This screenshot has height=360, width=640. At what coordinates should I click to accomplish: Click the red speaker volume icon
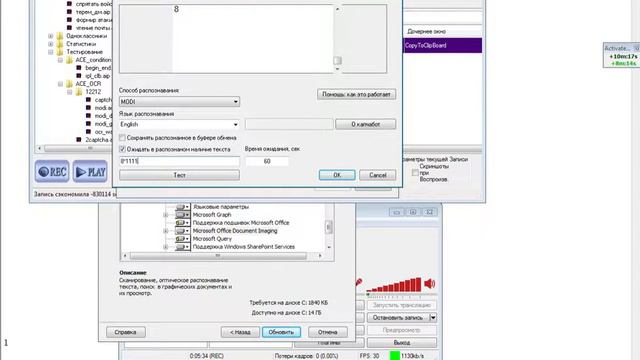click(x=430, y=283)
